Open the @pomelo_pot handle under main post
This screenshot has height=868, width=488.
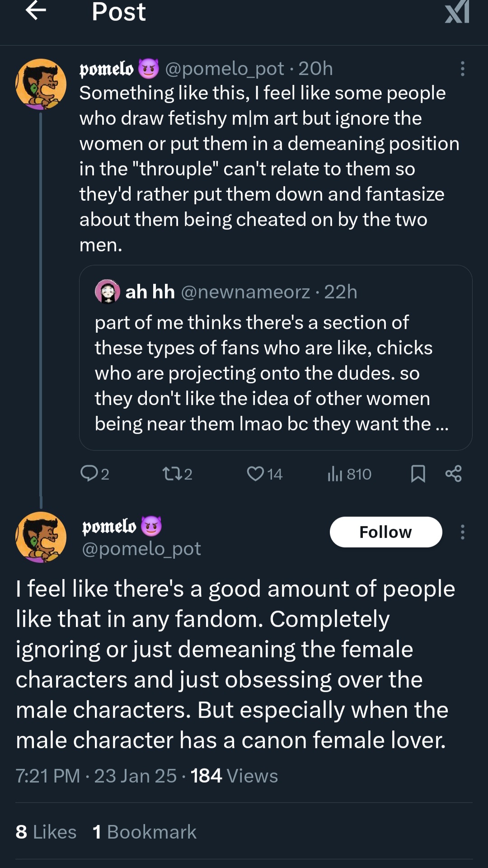tap(141, 549)
